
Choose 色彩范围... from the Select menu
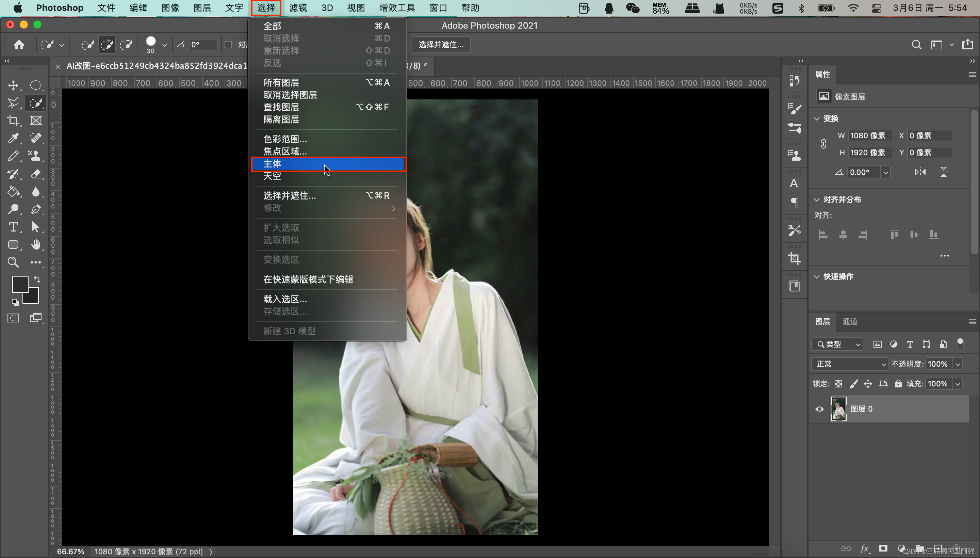285,139
